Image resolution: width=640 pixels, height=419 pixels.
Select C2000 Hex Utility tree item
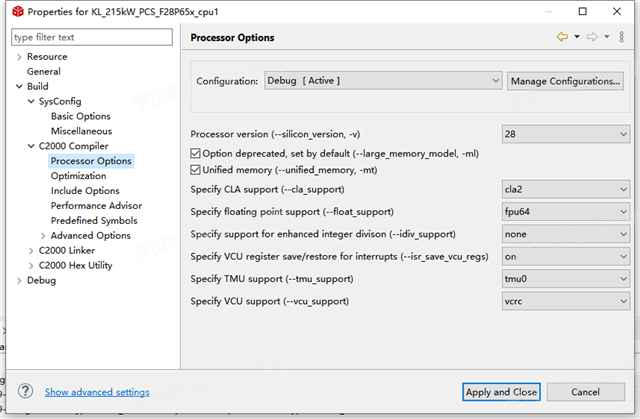75,266
